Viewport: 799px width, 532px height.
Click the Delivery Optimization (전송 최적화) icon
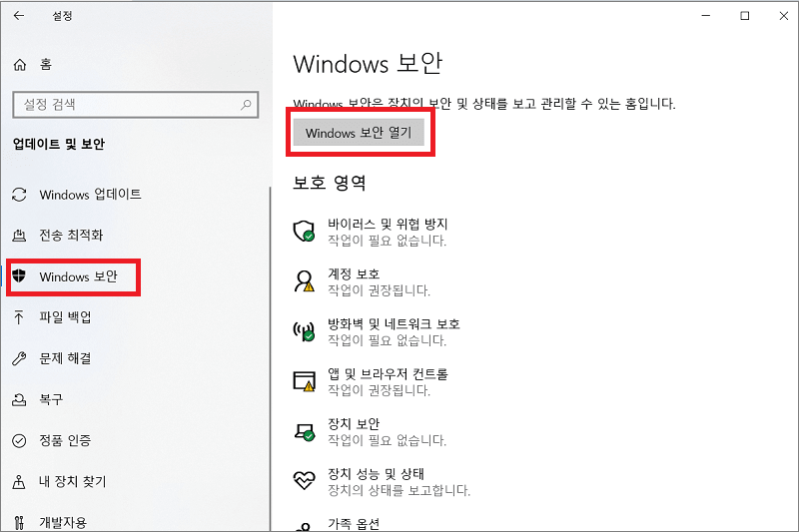pyautogui.click(x=19, y=236)
